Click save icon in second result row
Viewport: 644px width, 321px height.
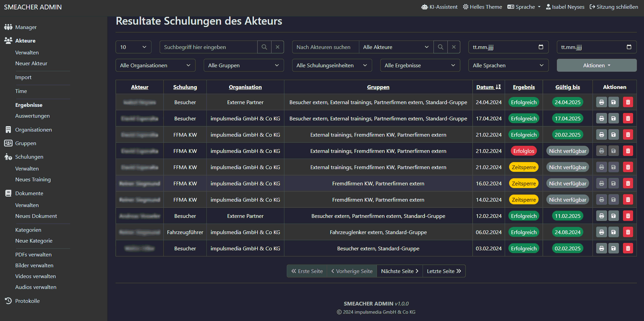613,119
